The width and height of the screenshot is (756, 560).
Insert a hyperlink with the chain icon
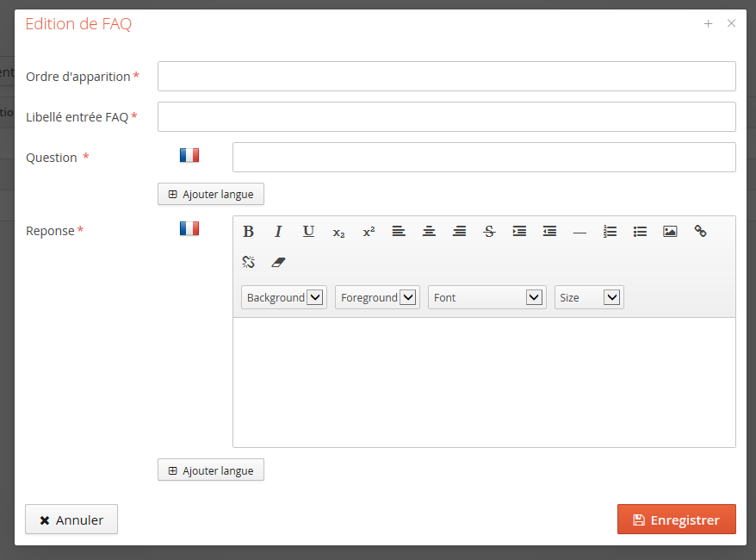[700, 232]
